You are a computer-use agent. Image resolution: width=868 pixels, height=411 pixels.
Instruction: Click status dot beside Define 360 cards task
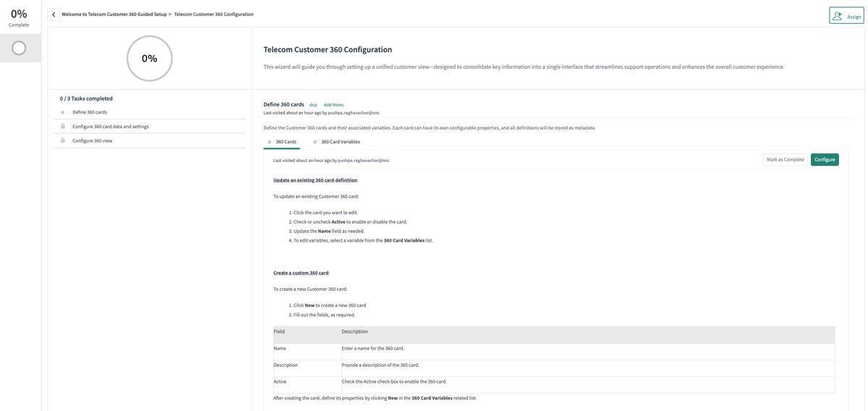[x=63, y=112]
